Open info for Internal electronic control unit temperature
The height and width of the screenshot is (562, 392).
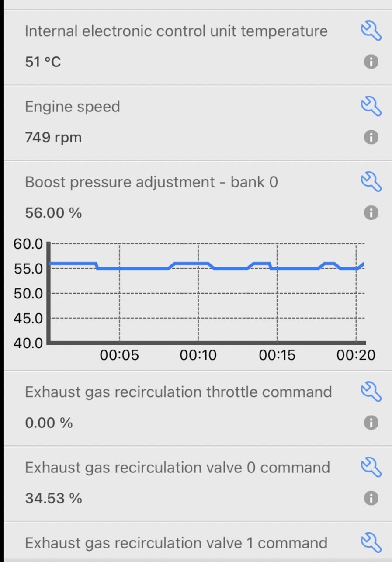371,62
